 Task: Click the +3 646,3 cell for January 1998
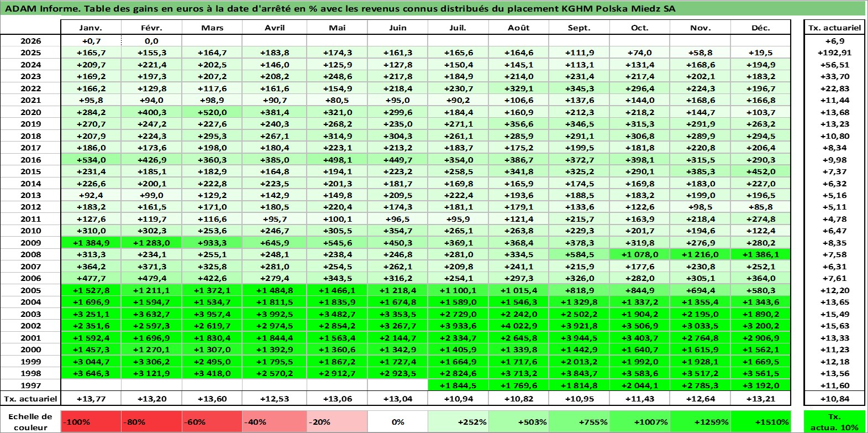[91, 373]
